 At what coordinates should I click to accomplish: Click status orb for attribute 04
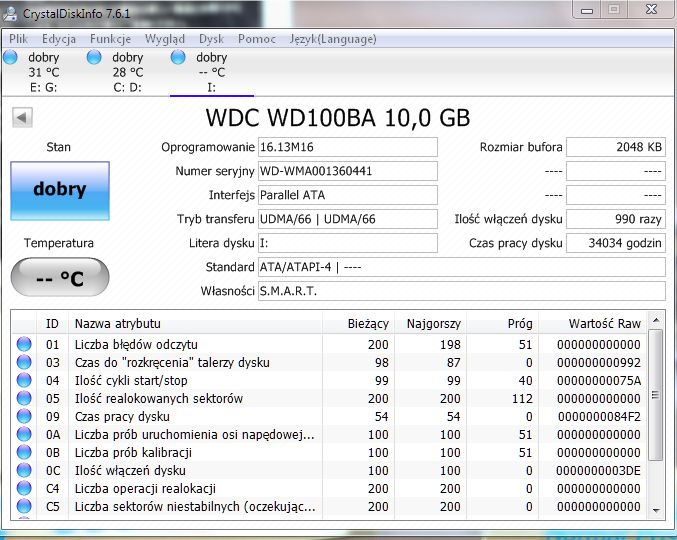tap(24, 380)
